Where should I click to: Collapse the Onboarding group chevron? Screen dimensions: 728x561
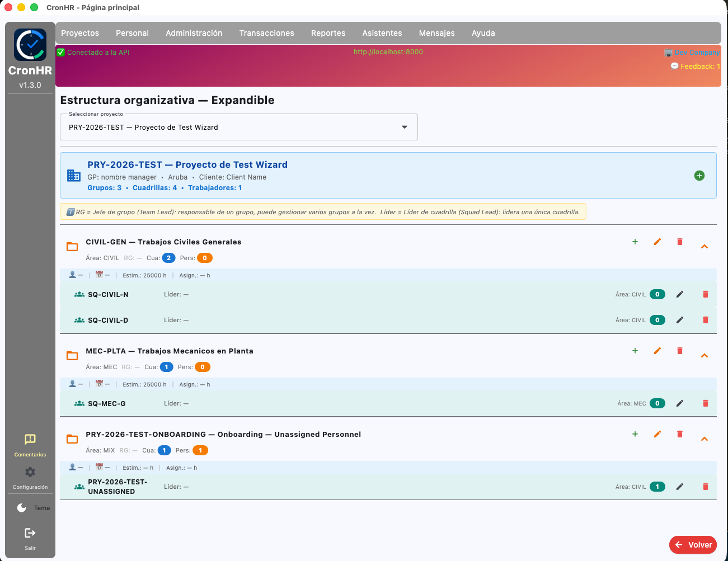704,439
